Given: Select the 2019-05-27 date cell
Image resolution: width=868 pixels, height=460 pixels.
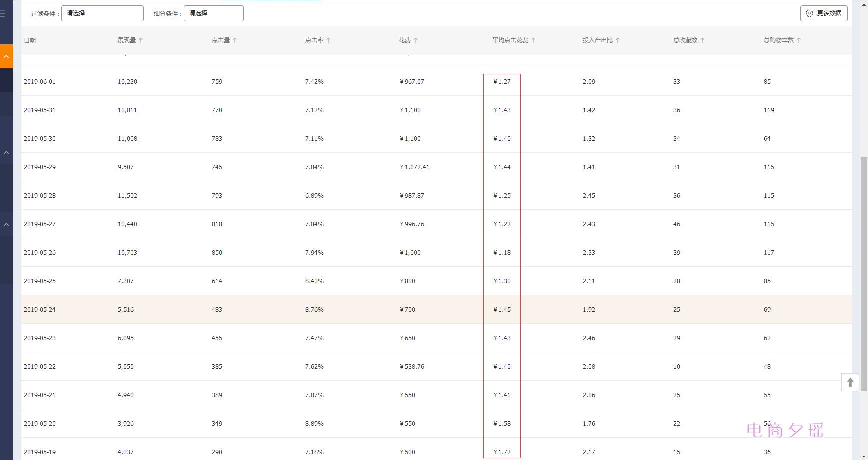Looking at the screenshot, I should coord(40,224).
